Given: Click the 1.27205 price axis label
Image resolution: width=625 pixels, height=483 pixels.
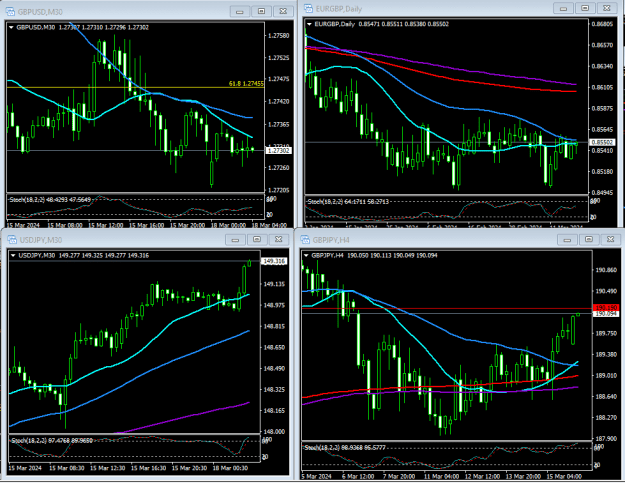Looking at the screenshot, I should point(279,190).
